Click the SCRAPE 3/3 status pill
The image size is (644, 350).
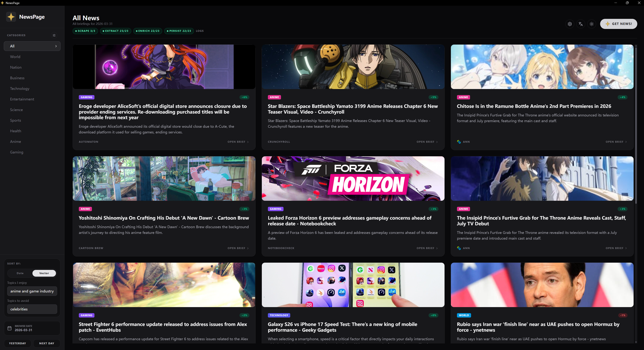click(85, 31)
